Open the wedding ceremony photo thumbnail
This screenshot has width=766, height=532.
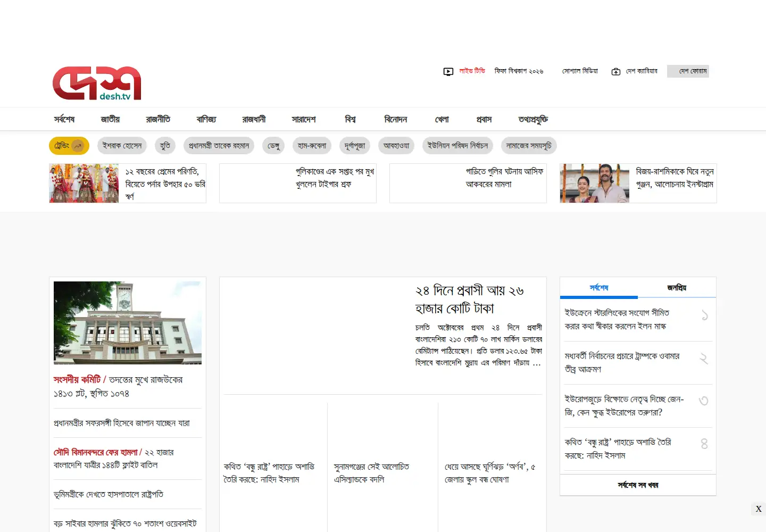[x=84, y=183]
